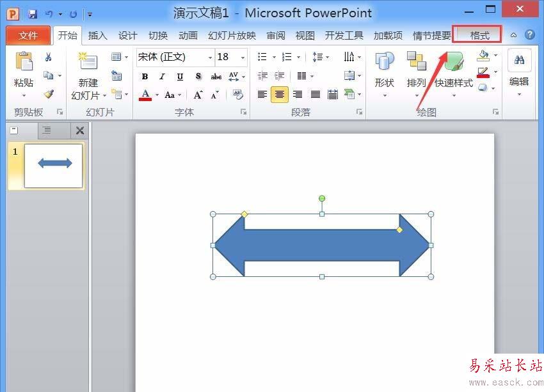This screenshot has height=392, width=544.
Task: Click the green rotation handle
Action: pos(322,198)
